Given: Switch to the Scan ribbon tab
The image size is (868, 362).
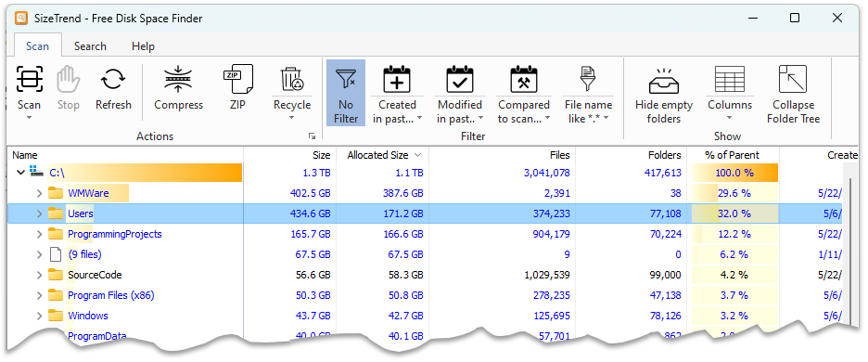Looking at the screenshot, I should 37,46.
